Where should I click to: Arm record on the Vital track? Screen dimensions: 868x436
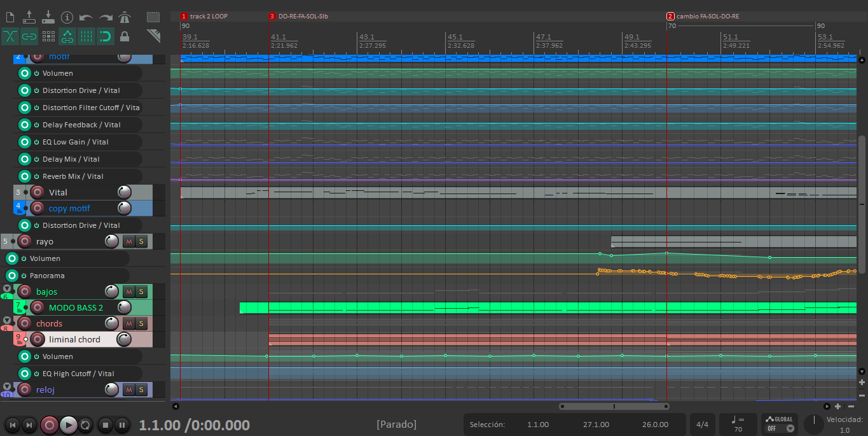(x=38, y=192)
